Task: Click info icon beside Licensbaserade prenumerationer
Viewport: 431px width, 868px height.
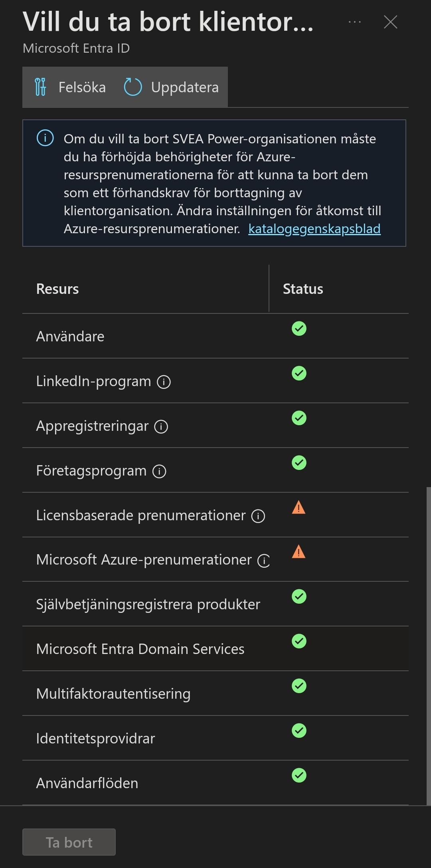Action: pos(258,516)
